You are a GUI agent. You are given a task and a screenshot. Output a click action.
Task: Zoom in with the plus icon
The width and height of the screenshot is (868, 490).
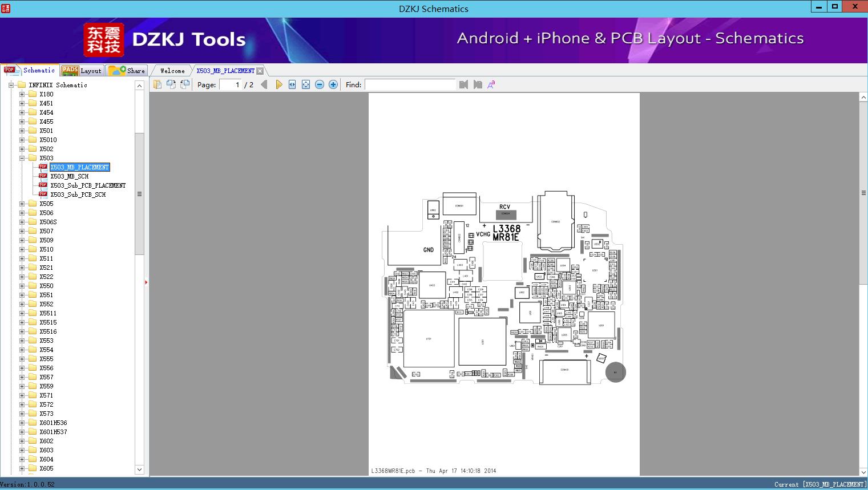point(333,84)
